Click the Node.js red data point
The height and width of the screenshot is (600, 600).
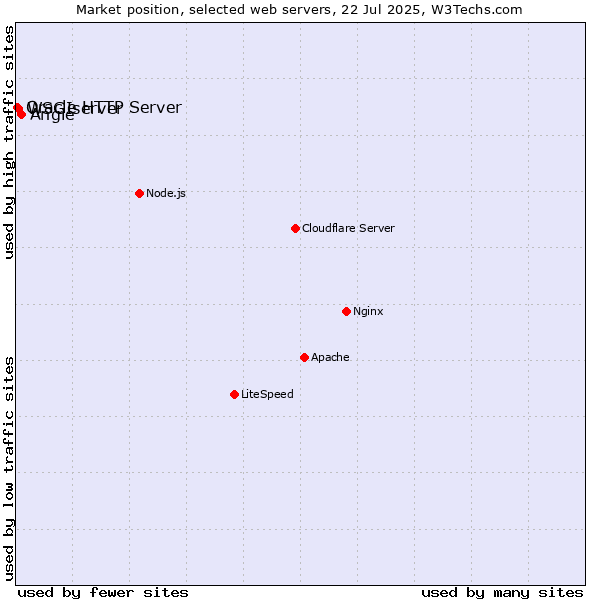pyautogui.click(x=140, y=193)
